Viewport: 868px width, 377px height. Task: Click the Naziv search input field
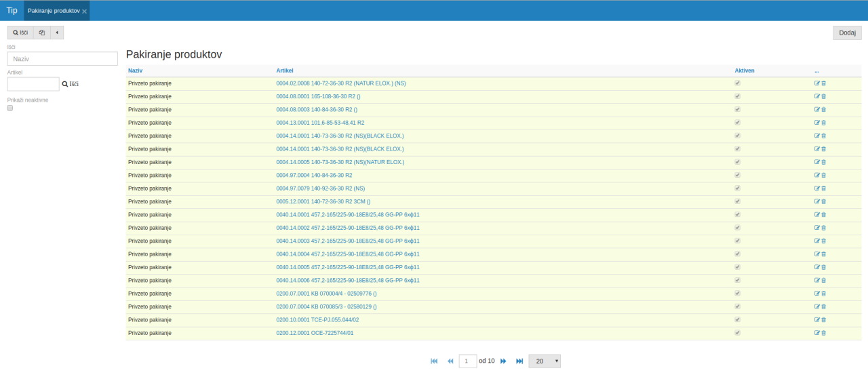62,59
